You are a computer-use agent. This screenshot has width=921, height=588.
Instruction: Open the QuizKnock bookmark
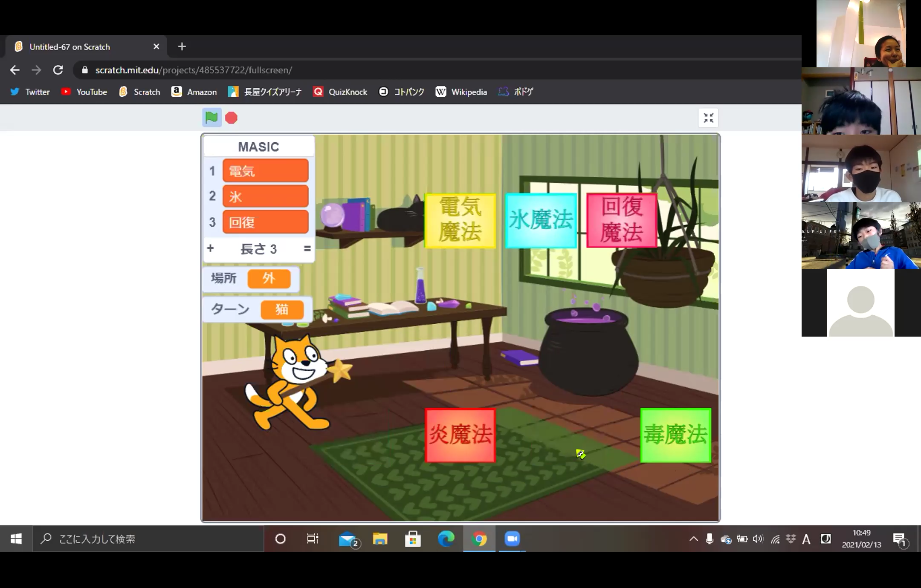click(340, 92)
